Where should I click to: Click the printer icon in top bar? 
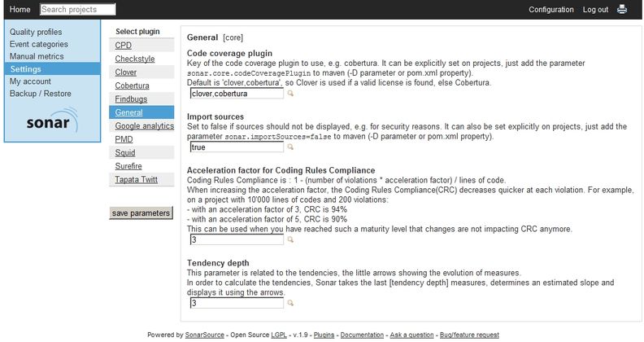622,9
